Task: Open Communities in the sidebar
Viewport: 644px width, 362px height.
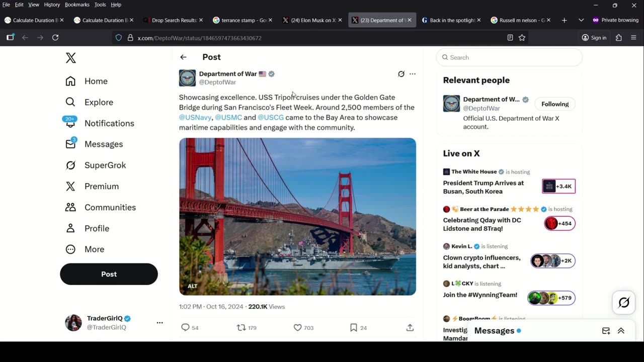Action: click(101, 207)
